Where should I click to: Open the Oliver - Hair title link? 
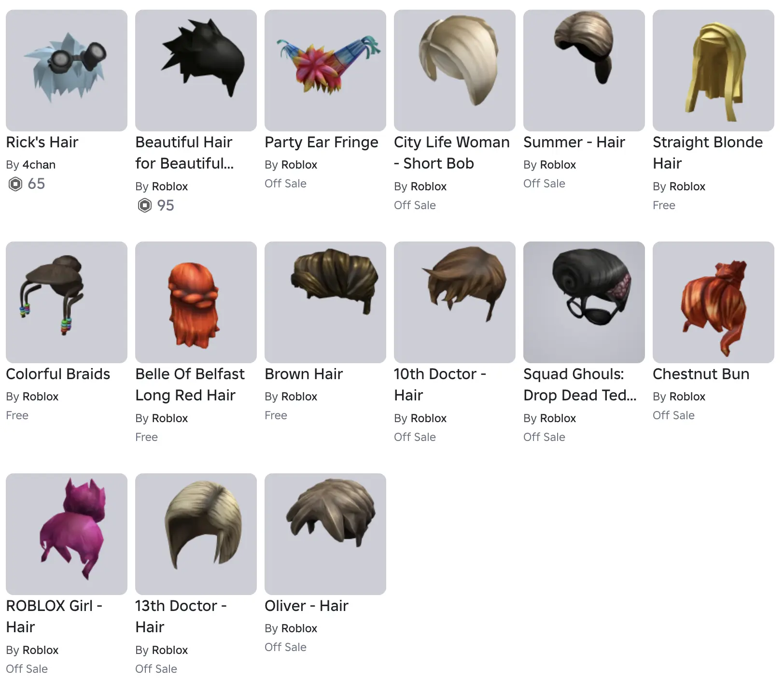(x=307, y=606)
